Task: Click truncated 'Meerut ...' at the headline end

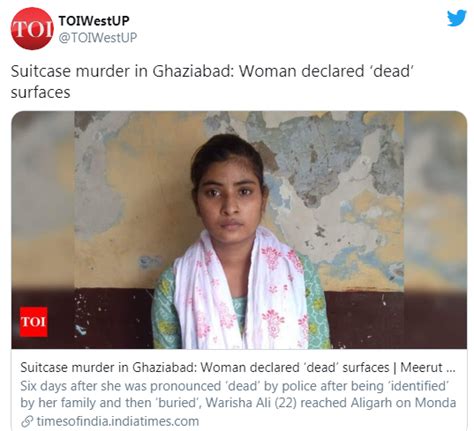Action: (x=428, y=367)
